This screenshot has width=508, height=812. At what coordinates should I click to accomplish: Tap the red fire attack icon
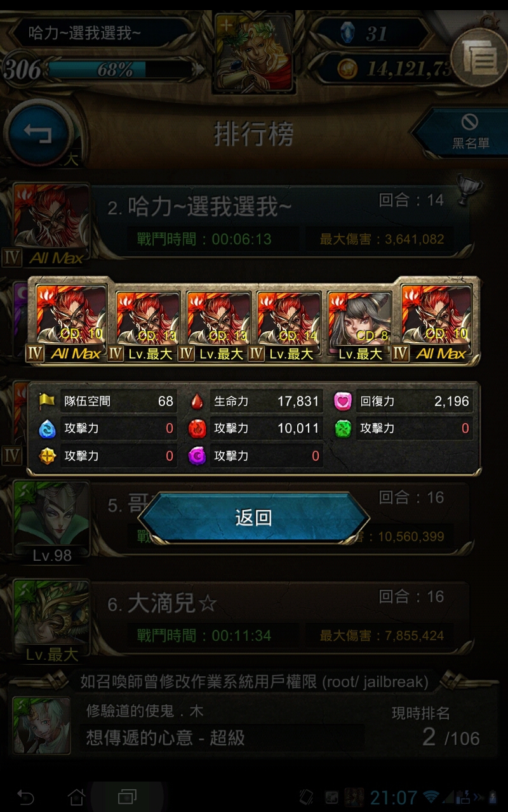click(197, 429)
